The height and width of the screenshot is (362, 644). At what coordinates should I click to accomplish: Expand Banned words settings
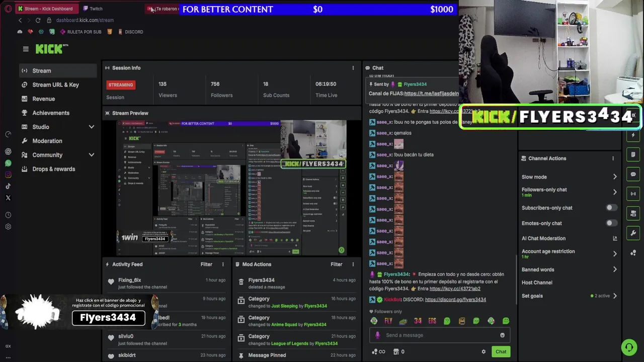coord(615,269)
